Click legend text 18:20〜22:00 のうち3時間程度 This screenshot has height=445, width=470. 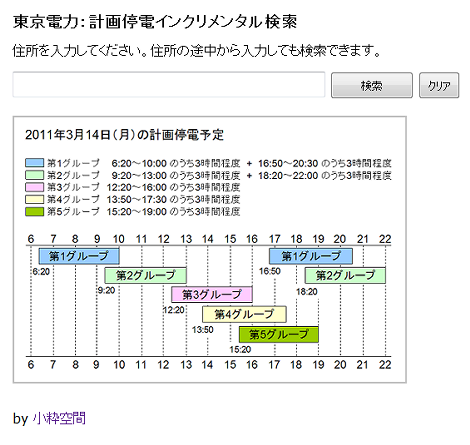325,175
